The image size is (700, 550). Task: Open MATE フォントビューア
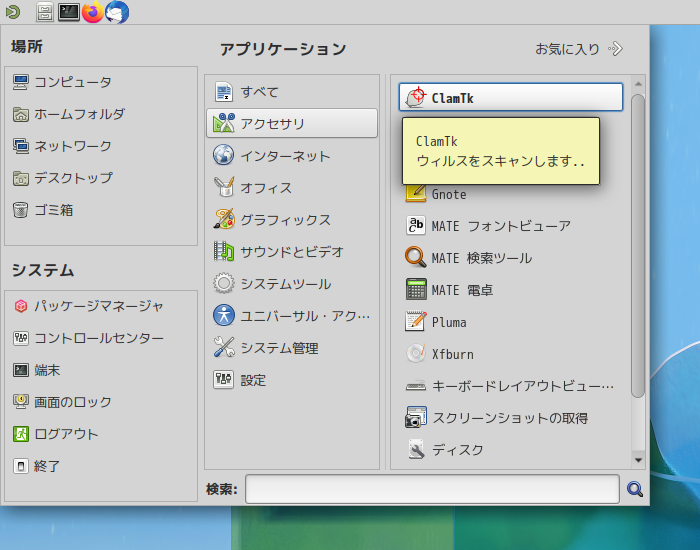pyautogui.click(x=511, y=226)
